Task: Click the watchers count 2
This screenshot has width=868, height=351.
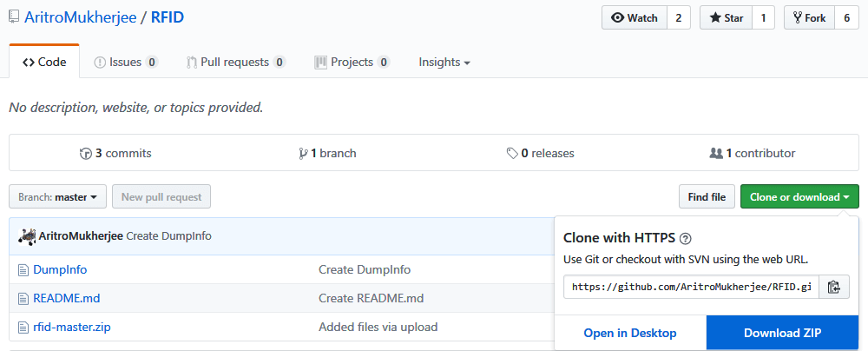Action: point(679,17)
